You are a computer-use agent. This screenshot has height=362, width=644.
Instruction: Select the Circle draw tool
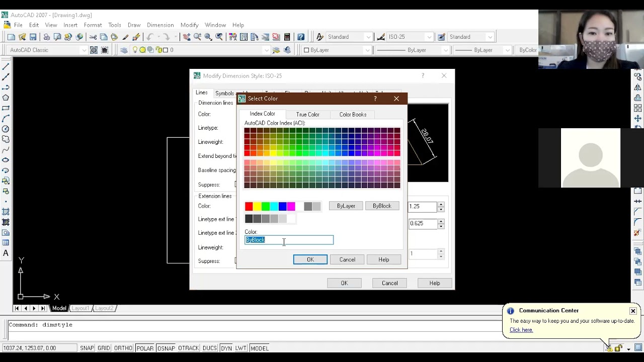click(x=6, y=129)
